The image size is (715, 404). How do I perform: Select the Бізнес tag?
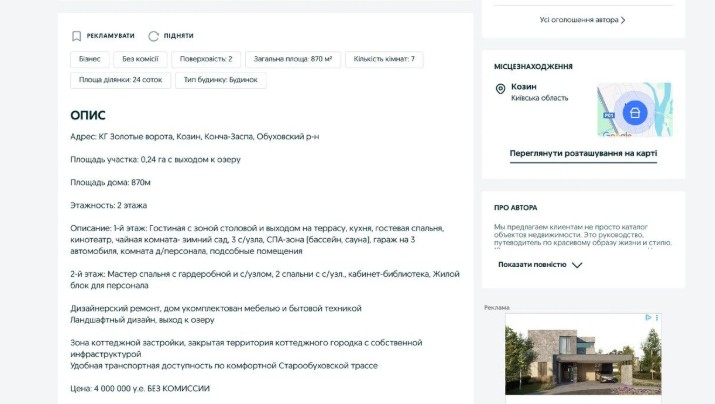tap(89, 59)
